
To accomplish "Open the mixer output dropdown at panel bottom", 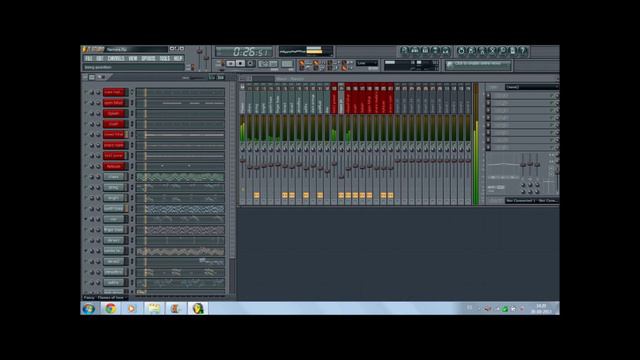I will [x=531, y=200].
